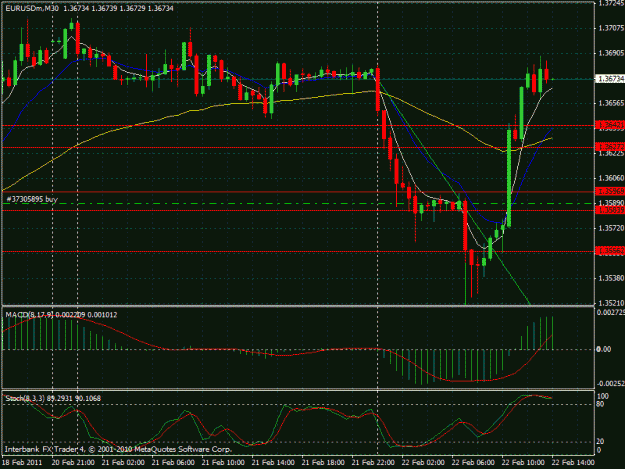This screenshot has width=625, height=469.
Task: Select the red horizontal line at 1.35562
Action: pos(298,251)
